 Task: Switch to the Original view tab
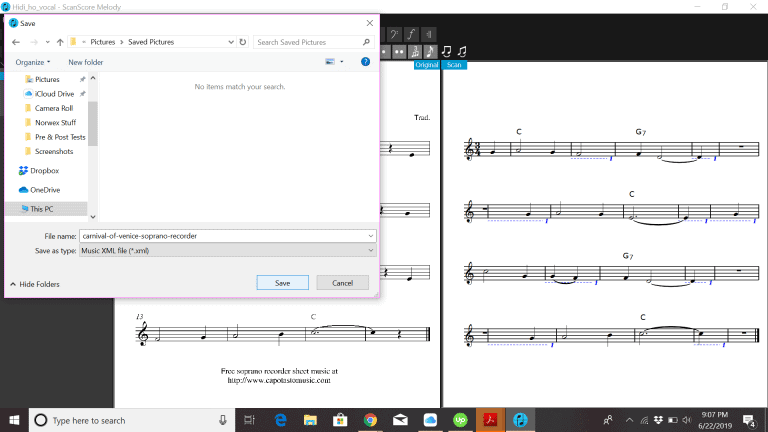(426, 65)
